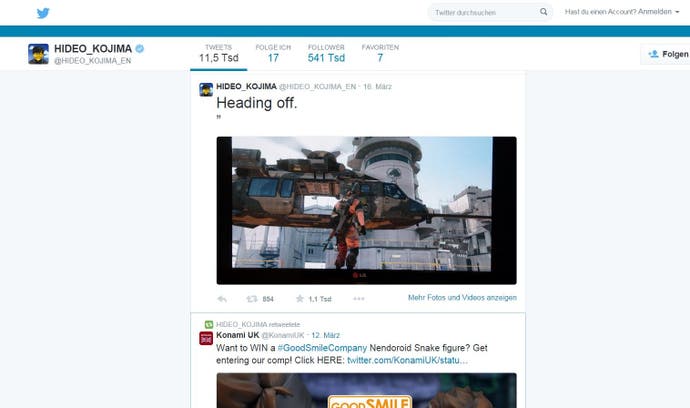Click the search magnifier icon

pyautogui.click(x=543, y=12)
